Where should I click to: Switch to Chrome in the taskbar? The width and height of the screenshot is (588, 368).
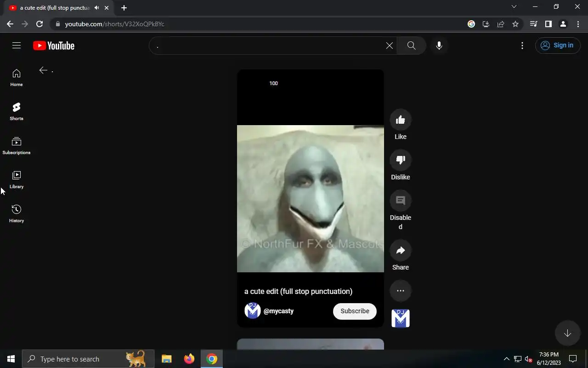[212, 359]
